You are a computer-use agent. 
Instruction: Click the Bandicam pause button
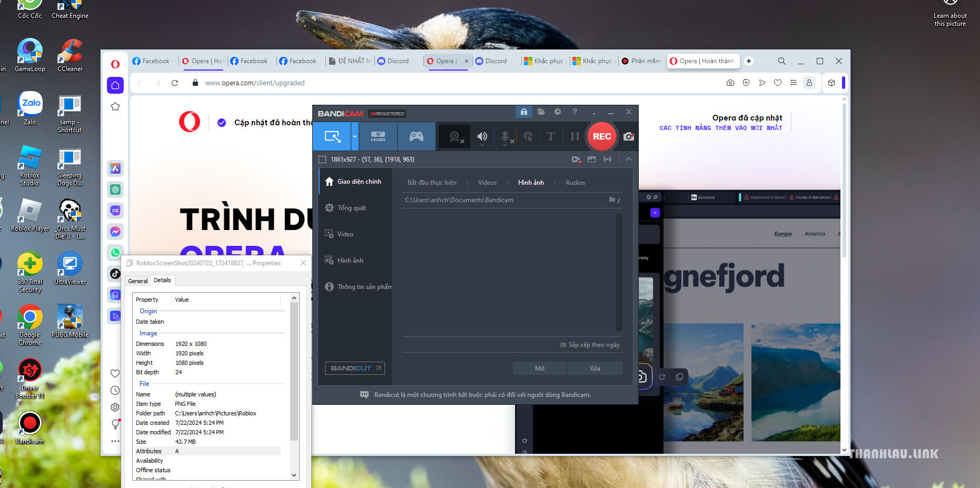click(575, 136)
